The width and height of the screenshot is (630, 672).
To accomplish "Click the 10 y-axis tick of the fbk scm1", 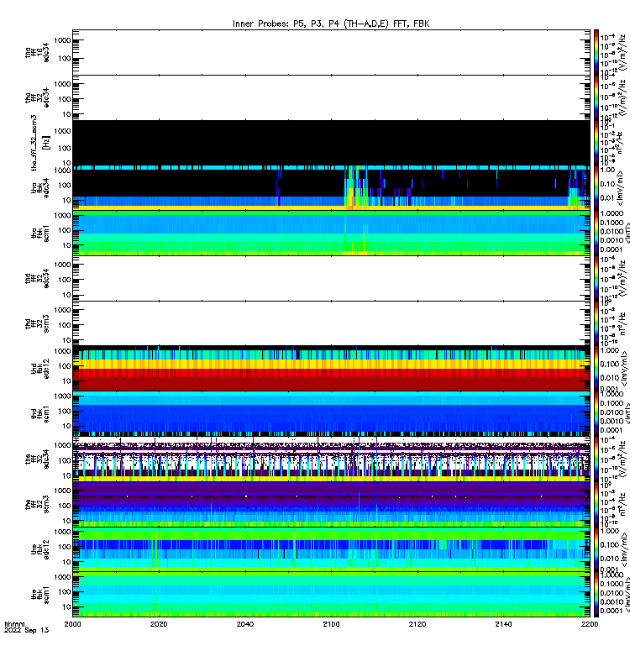I will [66, 606].
